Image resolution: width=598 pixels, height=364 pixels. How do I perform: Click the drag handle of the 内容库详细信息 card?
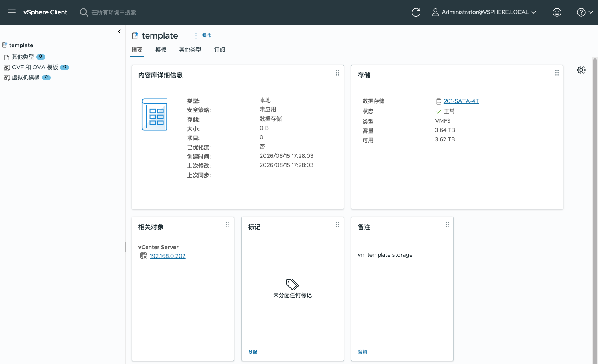tap(338, 73)
